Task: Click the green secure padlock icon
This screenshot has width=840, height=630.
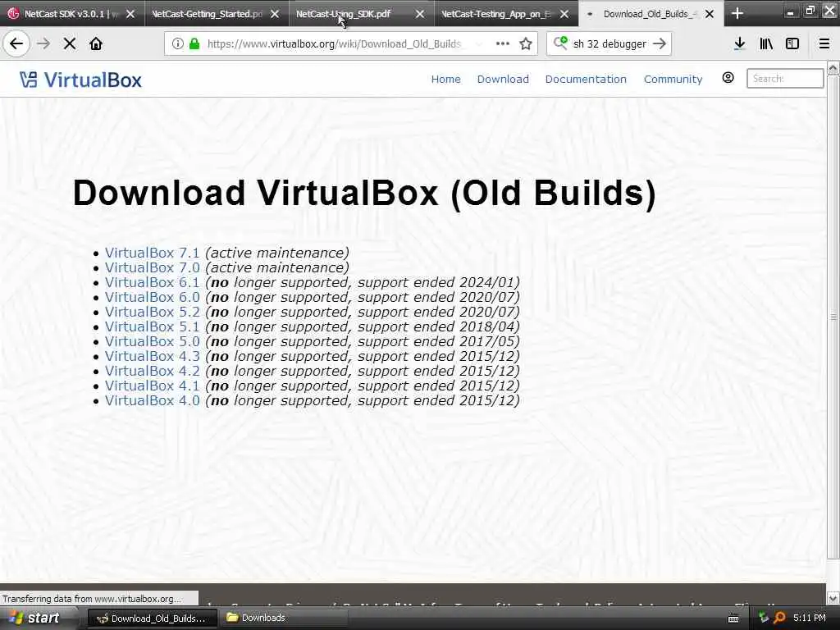Action: pyautogui.click(x=194, y=43)
